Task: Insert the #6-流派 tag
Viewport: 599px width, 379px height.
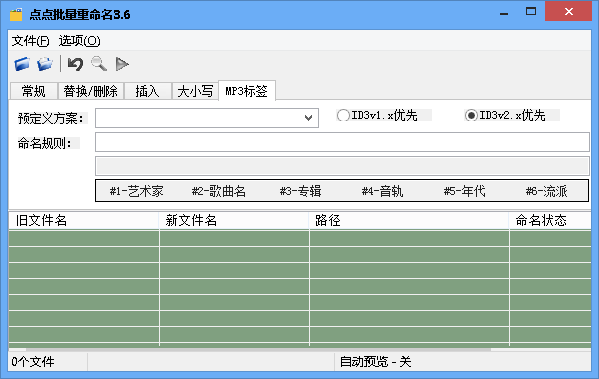Action: coord(547,191)
